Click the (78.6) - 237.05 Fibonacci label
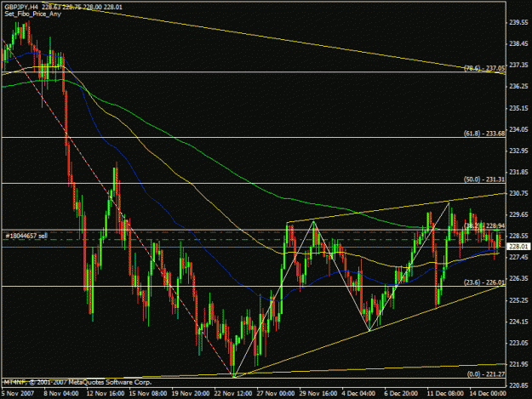 [484, 68]
